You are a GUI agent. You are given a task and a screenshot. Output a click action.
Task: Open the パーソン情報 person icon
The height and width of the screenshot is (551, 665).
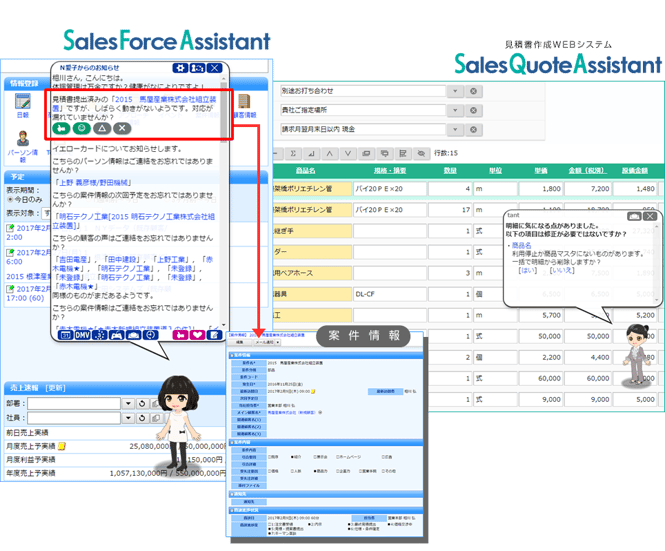(22, 138)
